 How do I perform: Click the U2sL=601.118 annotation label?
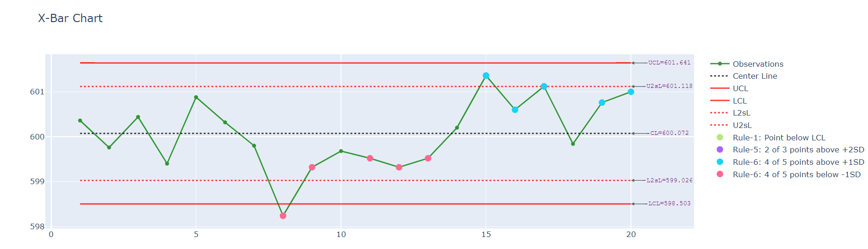[669, 86]
